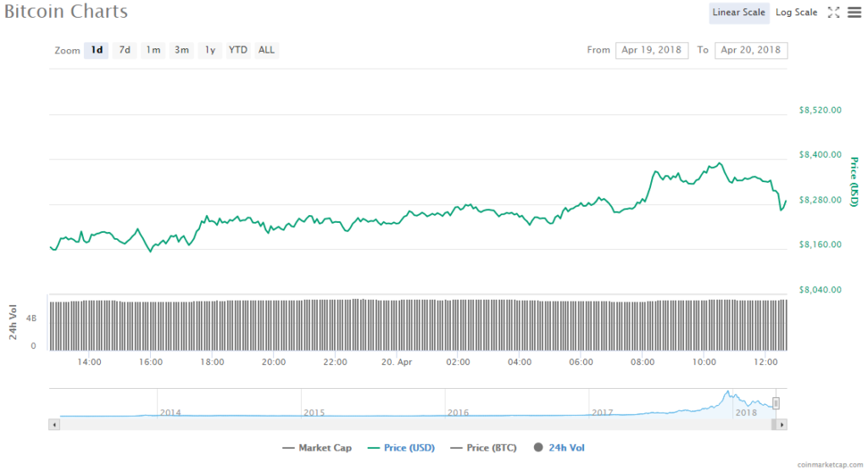The image size is (868, 471).
Task: Switch to Log Scale
Action: point(796,12)
